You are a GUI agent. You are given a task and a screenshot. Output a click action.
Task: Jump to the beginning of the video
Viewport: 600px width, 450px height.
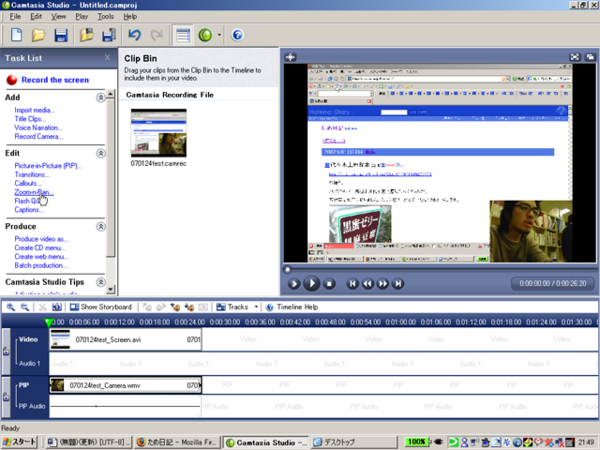click(x=352, y=284)
